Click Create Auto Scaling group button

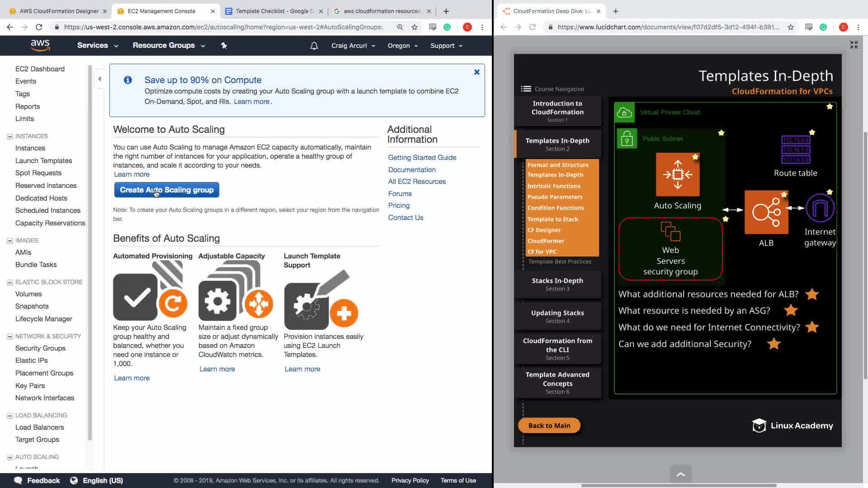pyautogui.click(x=166, y=190)
